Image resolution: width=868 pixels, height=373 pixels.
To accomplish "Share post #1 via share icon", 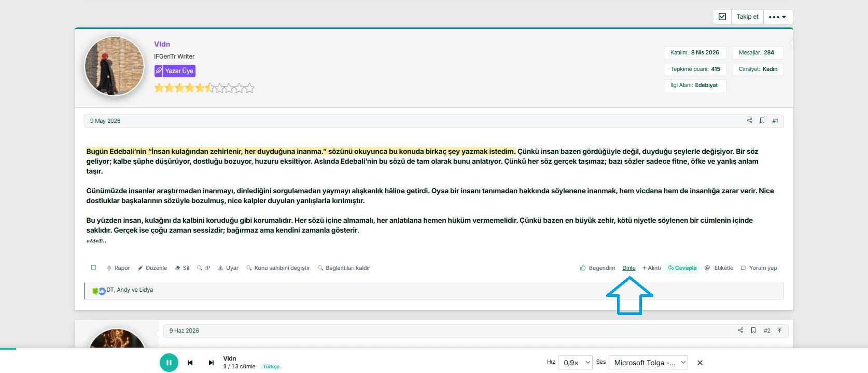I will coord(749,121).
